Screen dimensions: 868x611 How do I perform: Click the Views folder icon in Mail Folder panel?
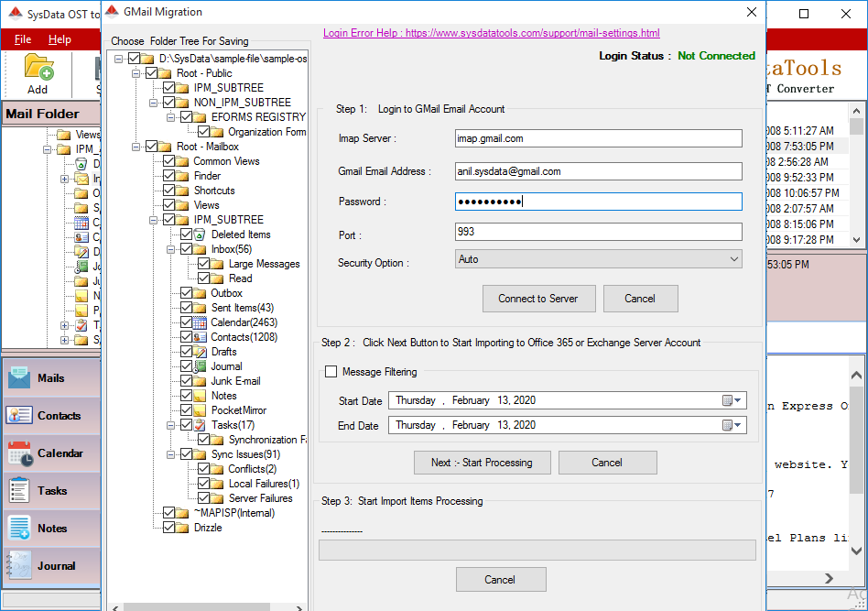[64, 135]
